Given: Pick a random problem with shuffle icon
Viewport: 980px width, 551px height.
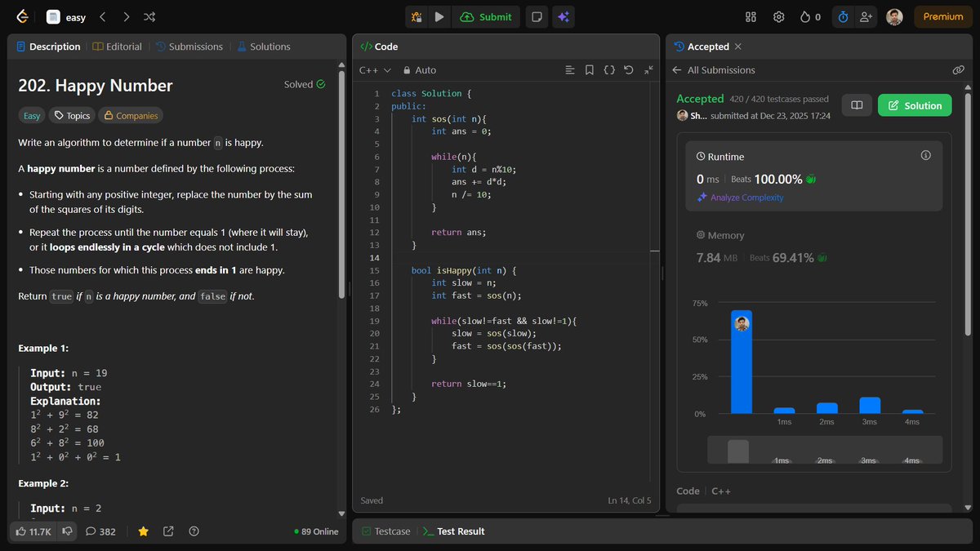Looking at the screenshot, I should click(x=149, y=16).
